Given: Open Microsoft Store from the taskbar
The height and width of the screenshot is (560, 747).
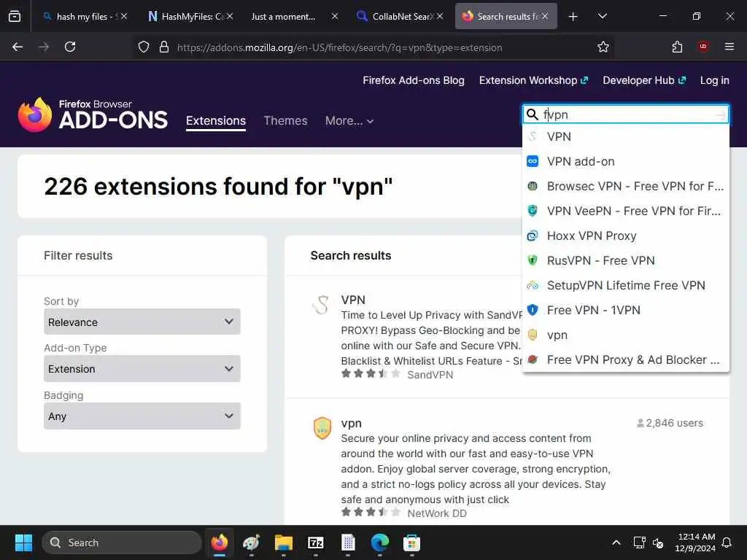Looking at the screenshot, I should point(411,542).
